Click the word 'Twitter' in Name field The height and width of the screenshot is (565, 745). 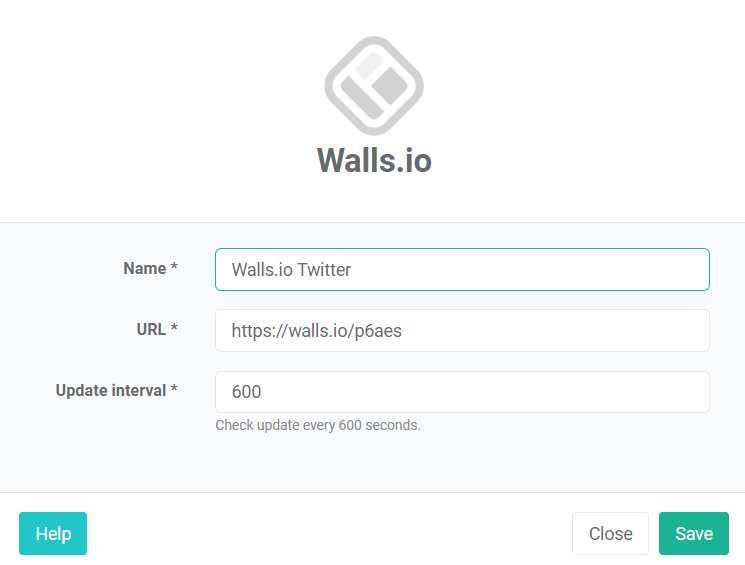(324, 270)
